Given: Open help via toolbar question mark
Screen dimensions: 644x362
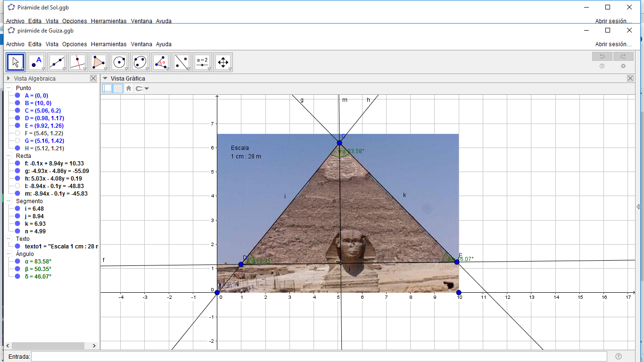Looking at the screenshot, I should 602,66.
